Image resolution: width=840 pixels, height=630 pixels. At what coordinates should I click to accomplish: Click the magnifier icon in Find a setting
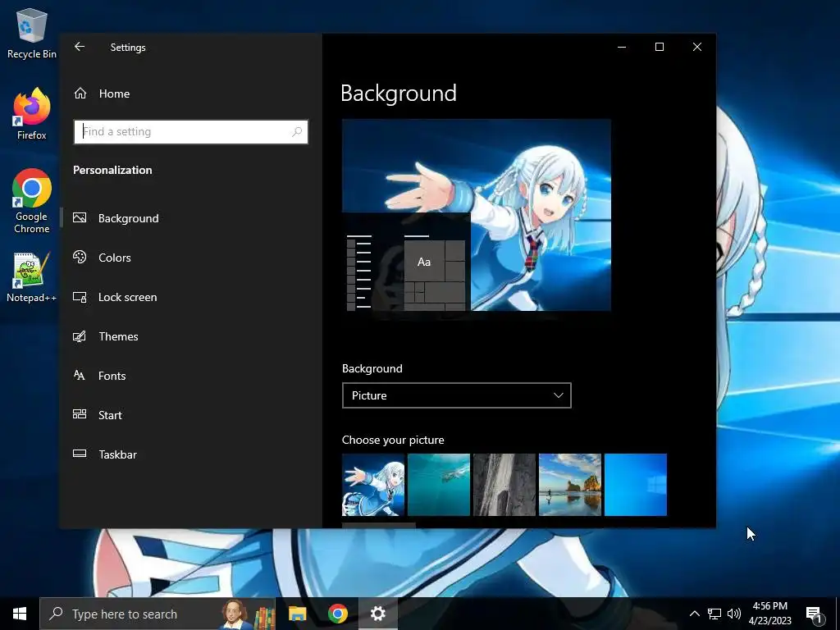click(297, 132)
